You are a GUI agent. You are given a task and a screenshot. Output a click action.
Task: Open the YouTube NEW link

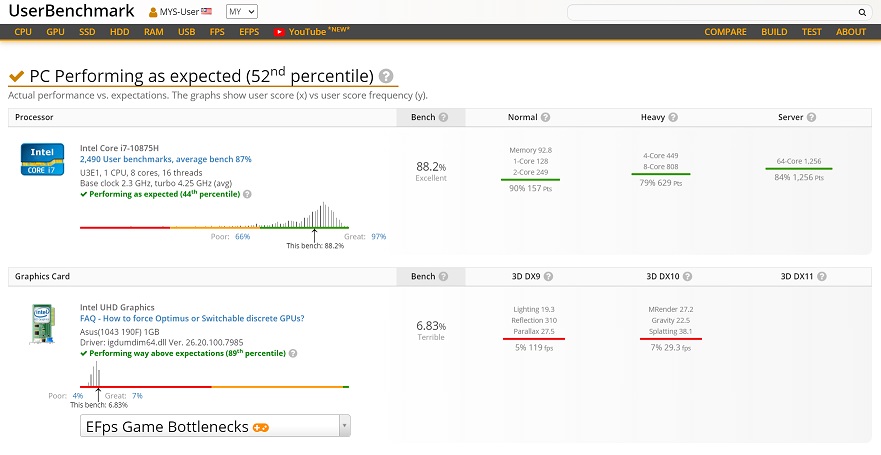[x=312, y=31]
